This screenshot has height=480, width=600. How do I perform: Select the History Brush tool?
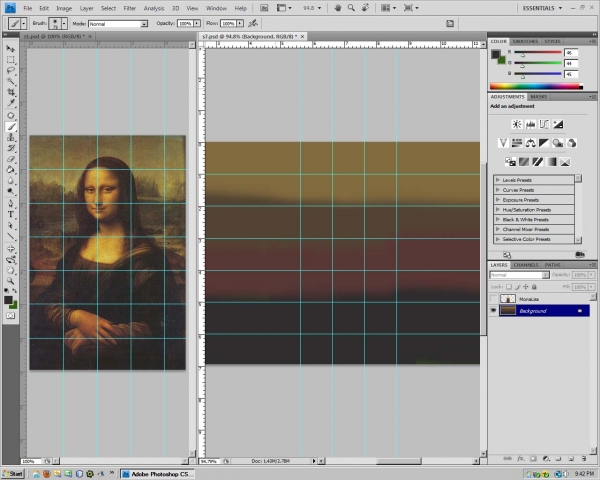pos(11,148)
